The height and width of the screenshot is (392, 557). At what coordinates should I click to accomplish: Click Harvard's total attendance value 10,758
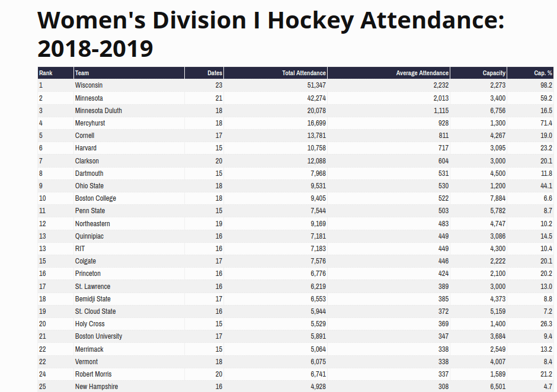tap(313, 148)
